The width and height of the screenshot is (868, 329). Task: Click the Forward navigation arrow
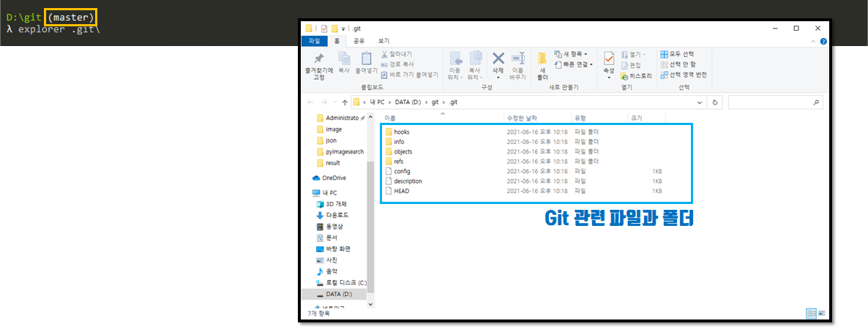point(323,102)
